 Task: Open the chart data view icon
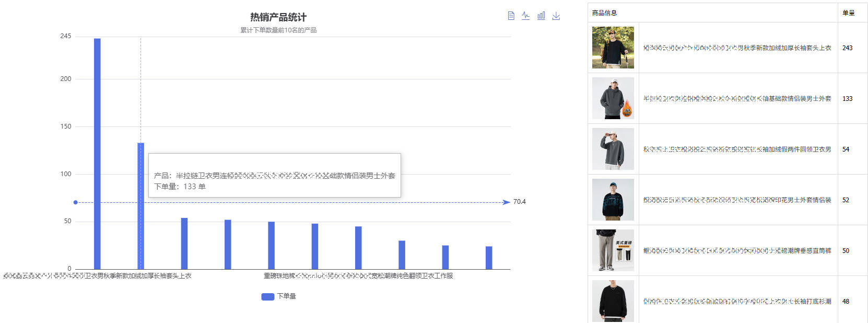(x=511, y=16)
